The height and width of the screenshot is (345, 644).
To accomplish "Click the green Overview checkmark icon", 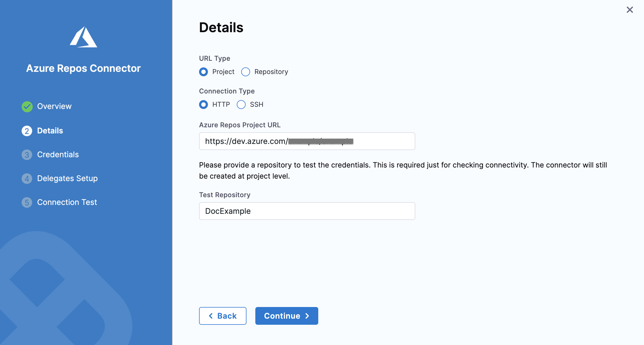I will [27, 106].
